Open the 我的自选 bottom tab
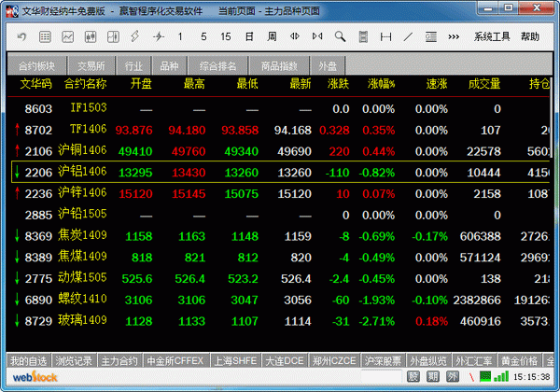This screenshot has width=560, height=392. coord(29,361)
